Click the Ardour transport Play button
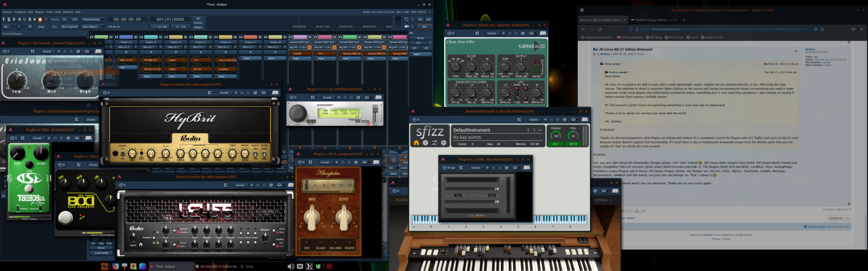Viewport: 868px width, 271px height. [35, 20]
